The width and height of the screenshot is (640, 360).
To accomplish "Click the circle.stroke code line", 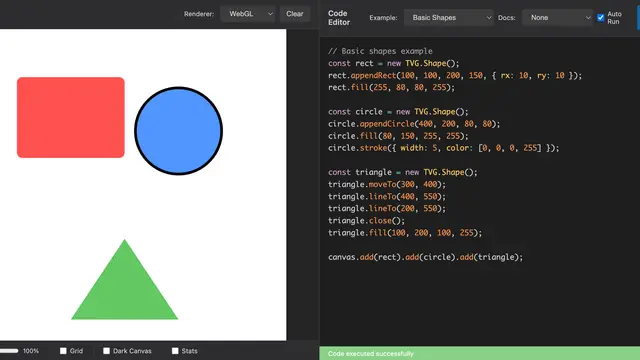I will (x=443, y=148).
